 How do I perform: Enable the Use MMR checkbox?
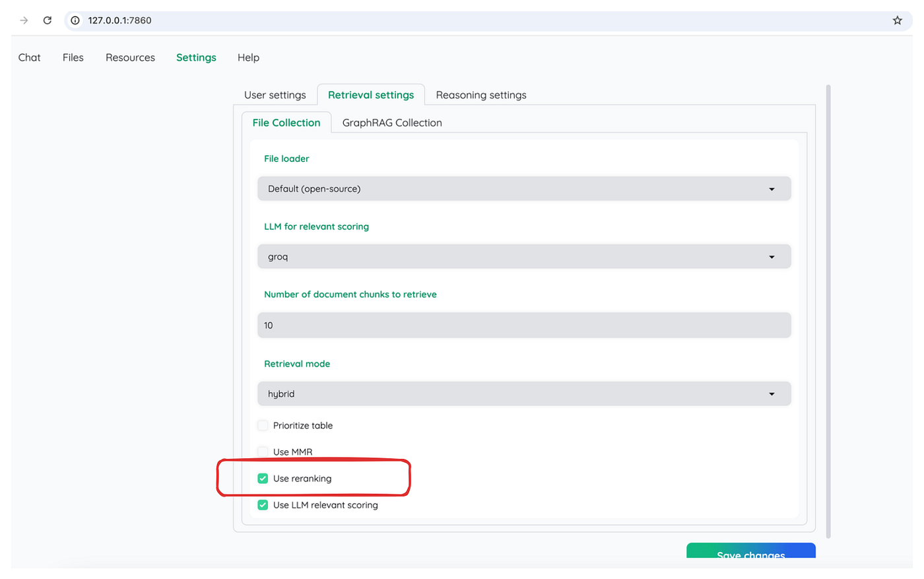pyautogui.click(x=263, y=452)
